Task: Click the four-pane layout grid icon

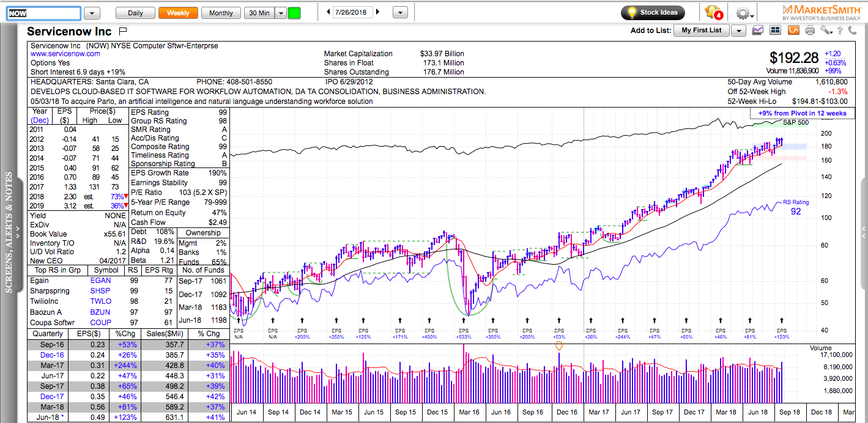Action: pyautogui.click(x=776, y=31)
